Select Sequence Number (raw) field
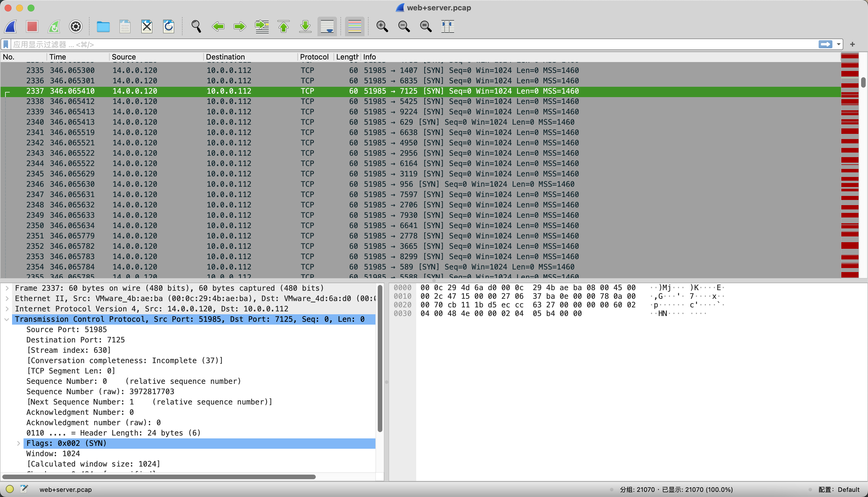The width and height of the screenshot is (868, 497). (x=100, y=392)
